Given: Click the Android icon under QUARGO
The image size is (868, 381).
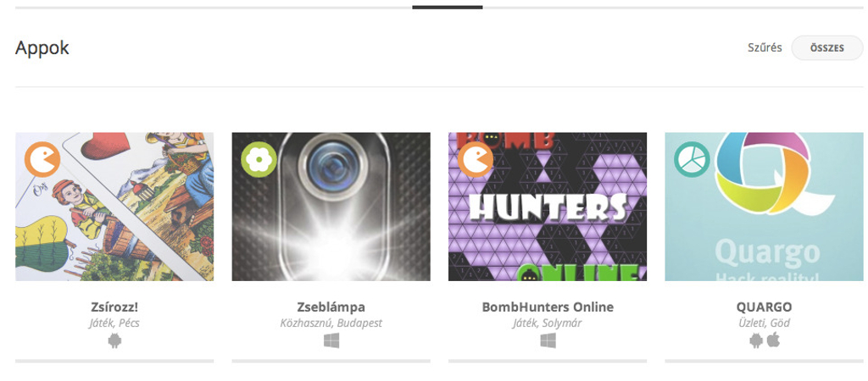Looking at the screenshot, I should click(755, 340).
